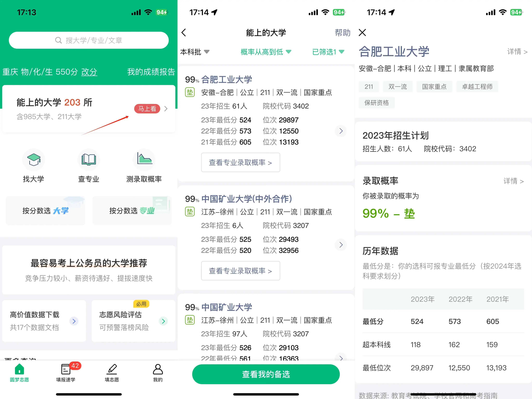Open the 按分数选大学 card
This screenshot has width=532, height=399.
45,211
